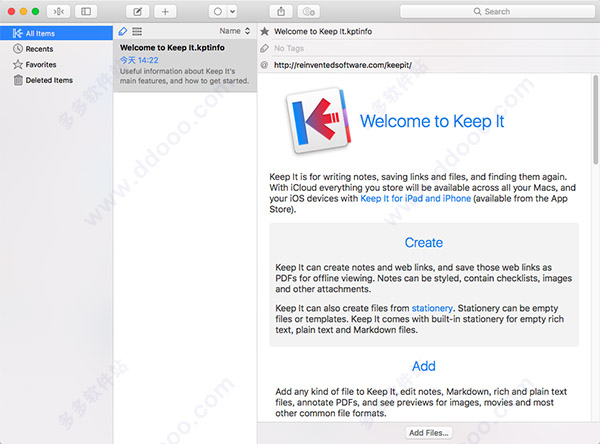Click the tag icon next to No Tags
Image resolution: width=600 pixels, height=444 pixels.
[264, 48]
